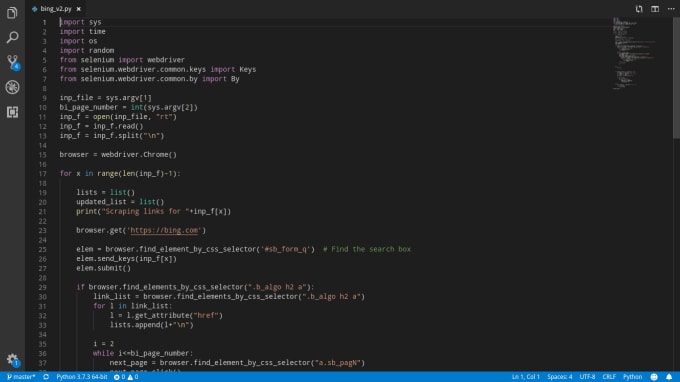The width and height of the screenshot is (680, 382).
Task: Click 'while i<=bi_page_number:' line
Action: coord(143,353)
